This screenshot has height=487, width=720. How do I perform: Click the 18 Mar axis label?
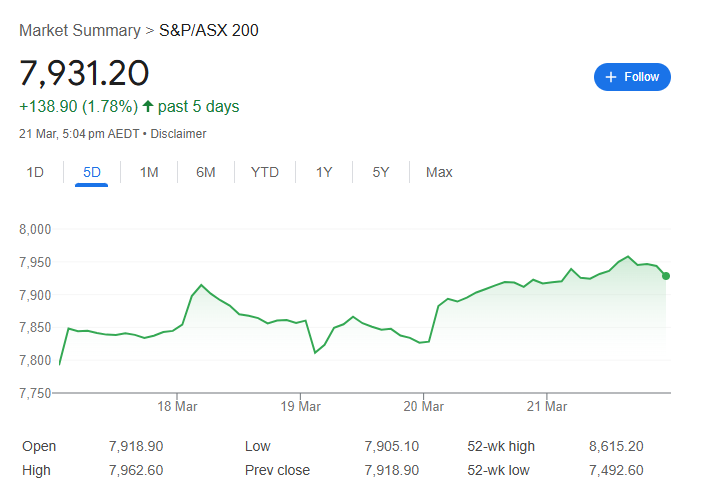(177, 406)
